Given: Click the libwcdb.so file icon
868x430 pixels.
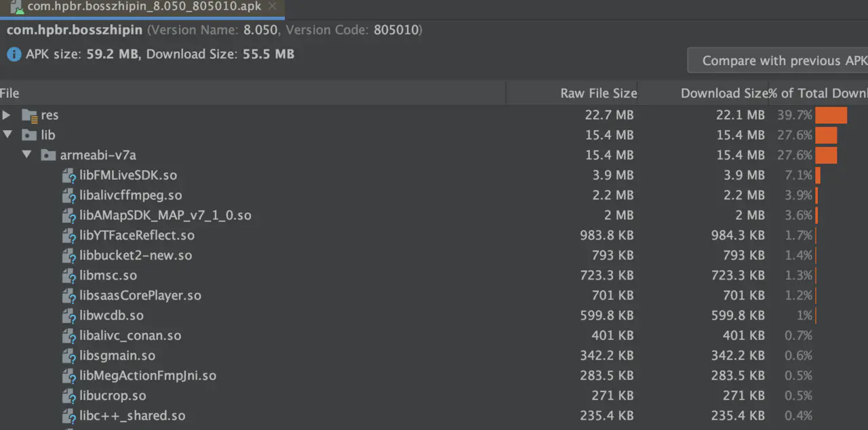Looking at the screenshot, I should click(69, 315).
